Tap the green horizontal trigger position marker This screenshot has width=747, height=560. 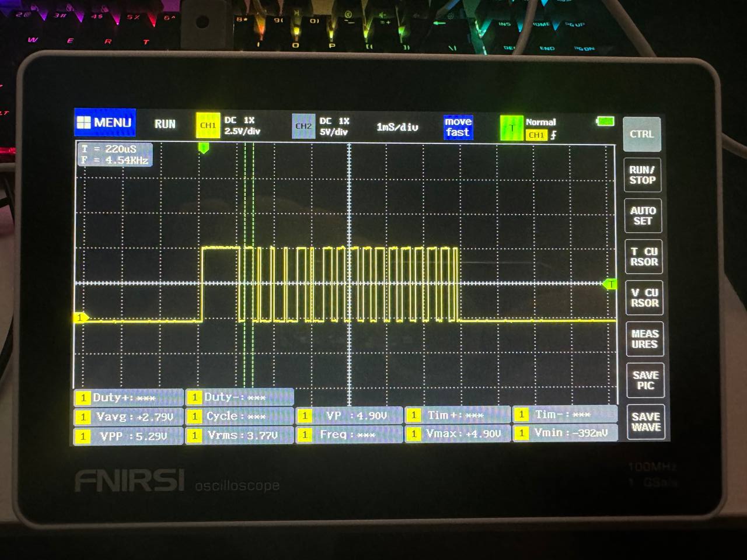[204, 148]
